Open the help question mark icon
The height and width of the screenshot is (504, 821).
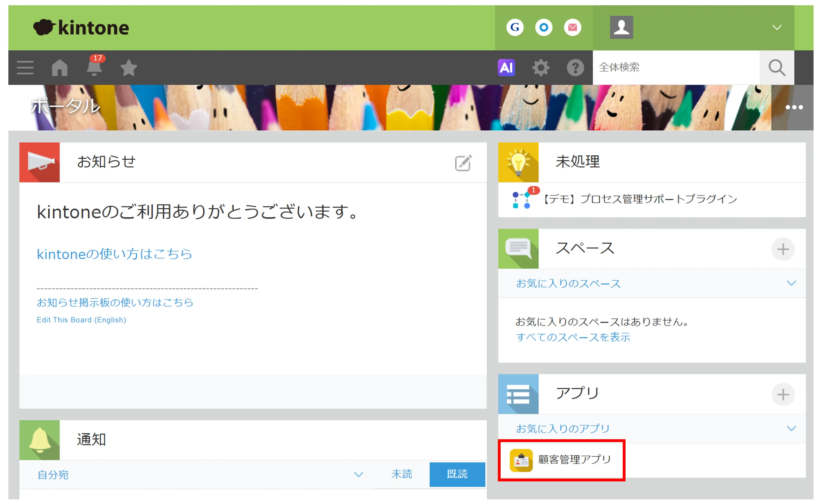575,68
